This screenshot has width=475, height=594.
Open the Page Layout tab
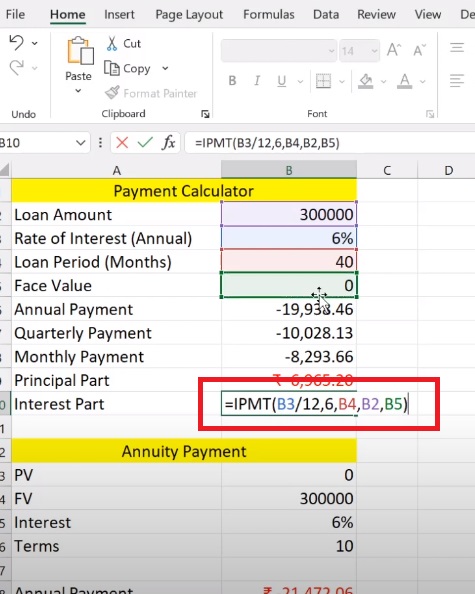click(189, 14)
